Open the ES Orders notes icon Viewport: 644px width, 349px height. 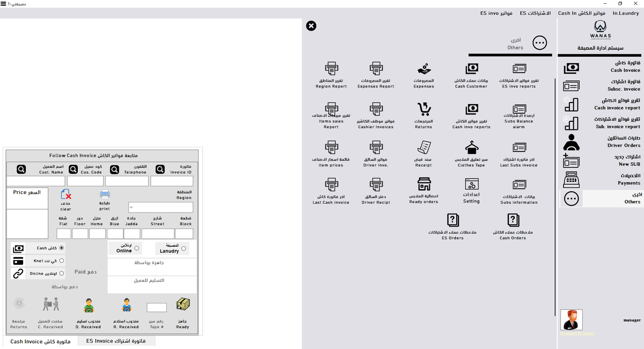[x=453, y=220]
